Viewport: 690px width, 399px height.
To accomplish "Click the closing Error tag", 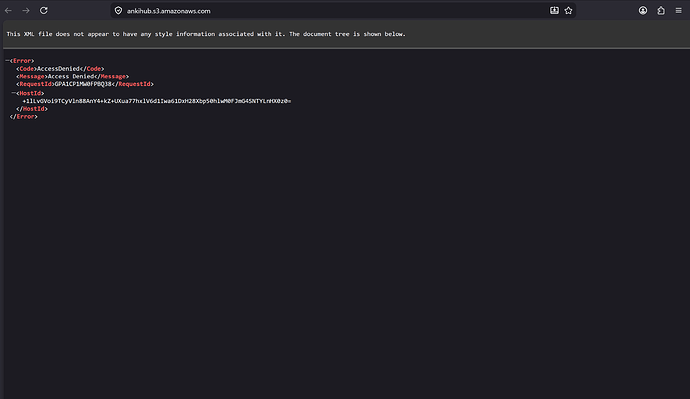I will (24, 117).
